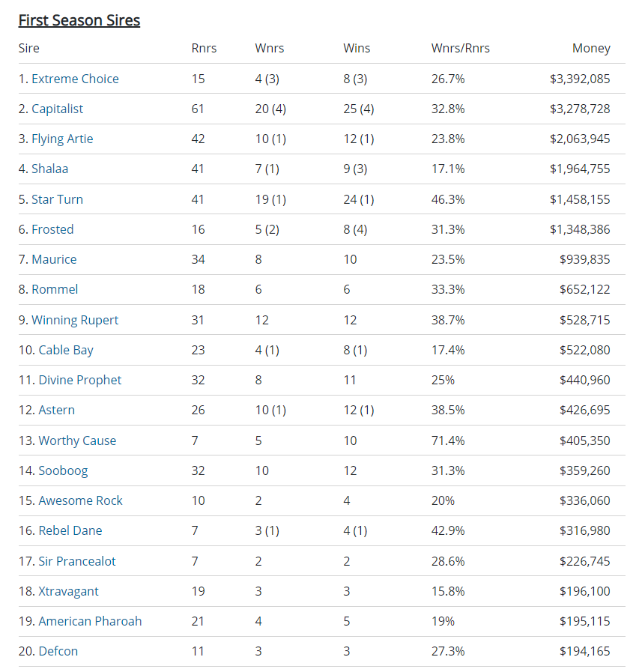
Task: Open the Extreme Choice sire link
Action: point(75,79)
